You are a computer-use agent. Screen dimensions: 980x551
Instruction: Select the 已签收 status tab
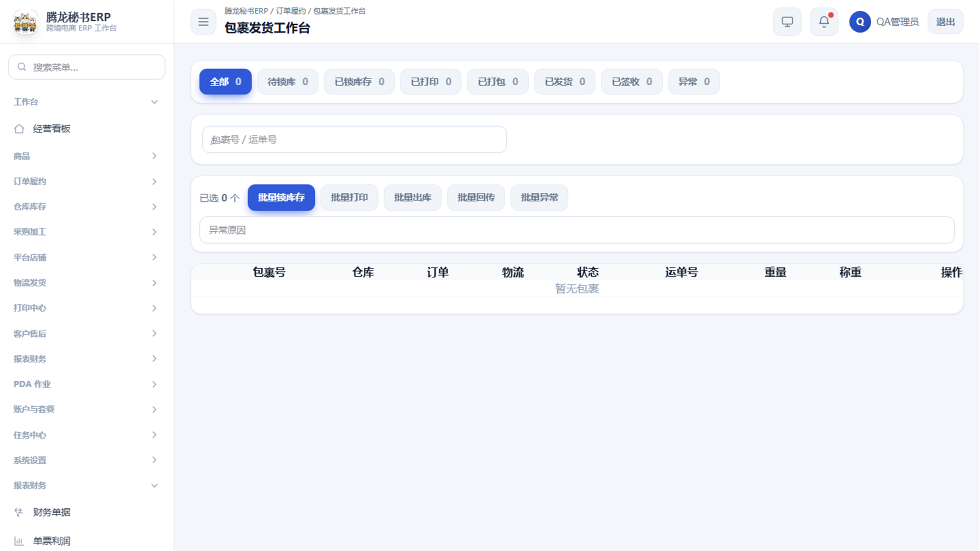(632, 82)
